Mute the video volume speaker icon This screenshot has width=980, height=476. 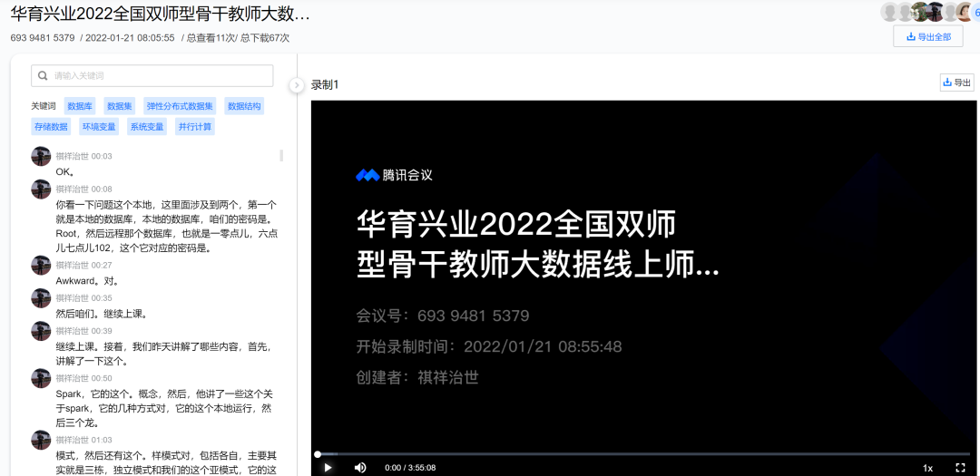coord(360,467)
